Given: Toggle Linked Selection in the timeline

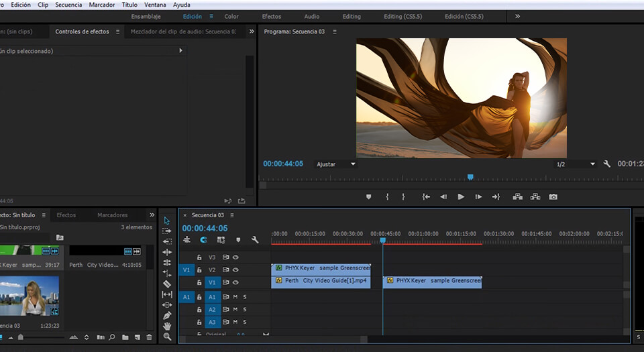Looking at the screenshot, I should 221,240.
